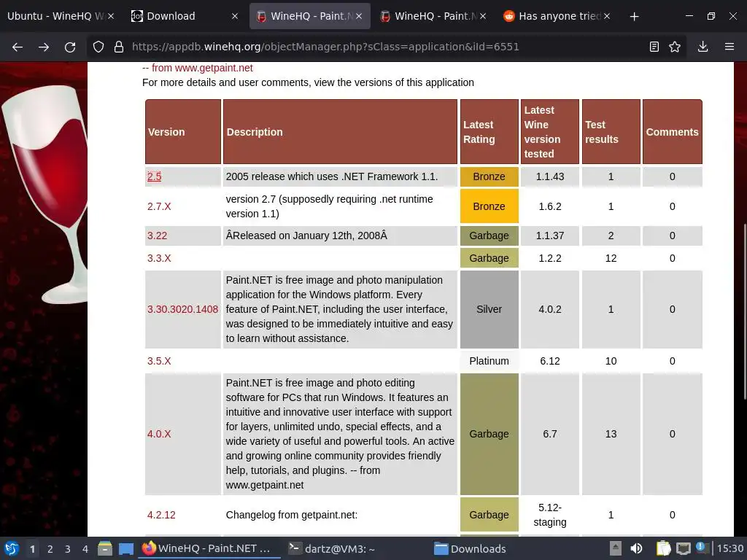Click the 5.12-staging Wine version cell
The image size is (747, 560).
click(x=550, y=516)
